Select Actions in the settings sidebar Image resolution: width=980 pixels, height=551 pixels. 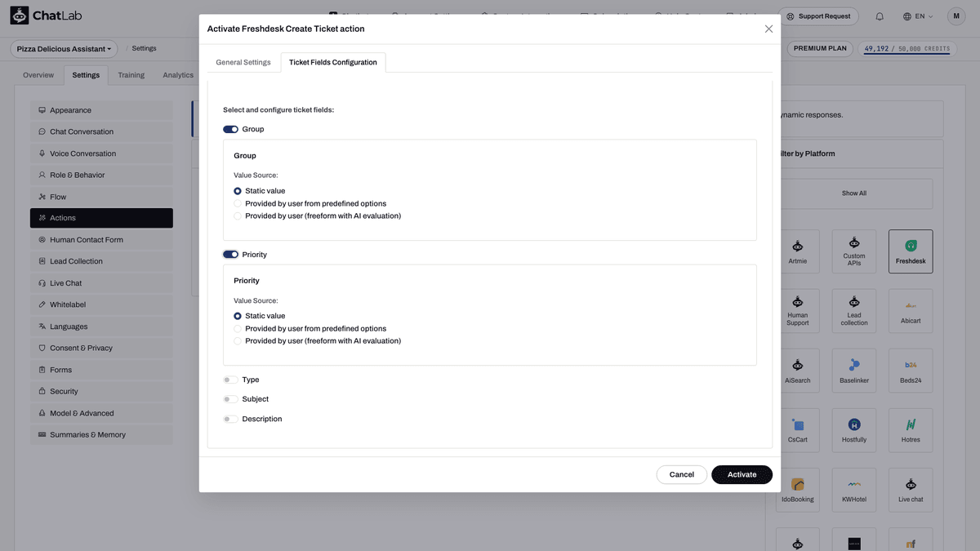101,218
